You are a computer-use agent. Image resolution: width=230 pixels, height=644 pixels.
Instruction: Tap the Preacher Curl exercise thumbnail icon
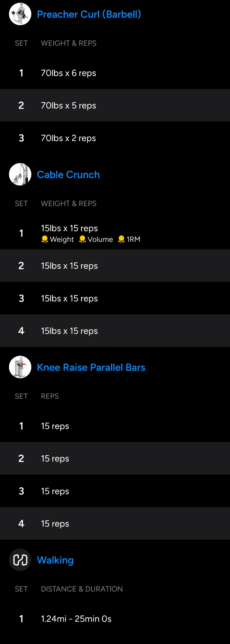(20, 14)
